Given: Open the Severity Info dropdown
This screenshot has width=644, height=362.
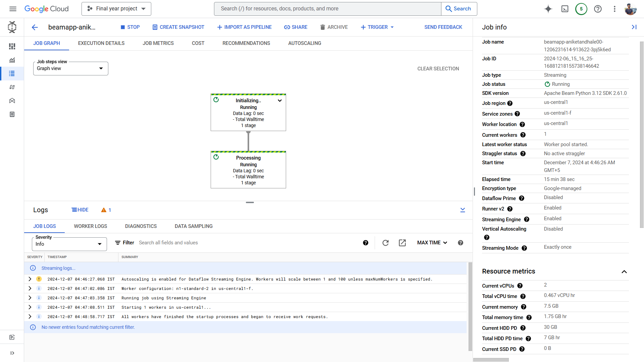Looking at the screenshot, I should pos(69,244).
